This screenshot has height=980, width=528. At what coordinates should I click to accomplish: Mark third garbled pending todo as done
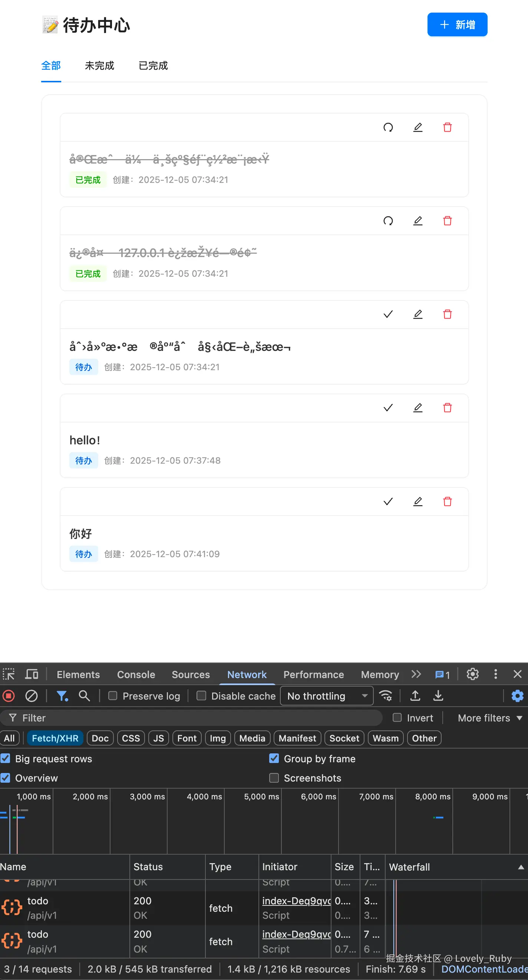(x=388, y=314)
